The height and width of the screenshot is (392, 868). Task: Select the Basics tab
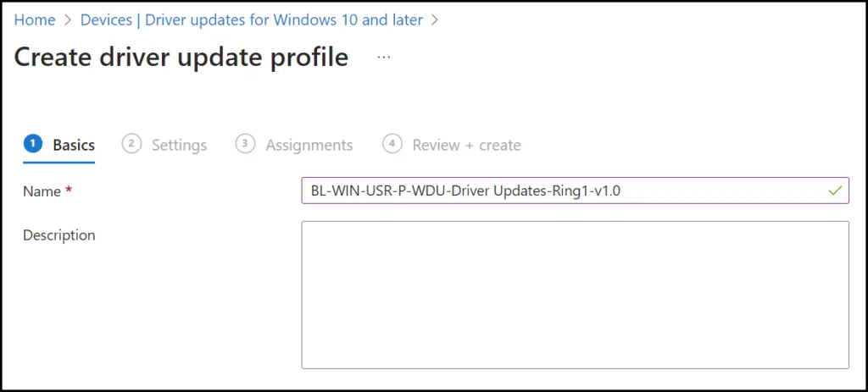(x=74, y=145)
